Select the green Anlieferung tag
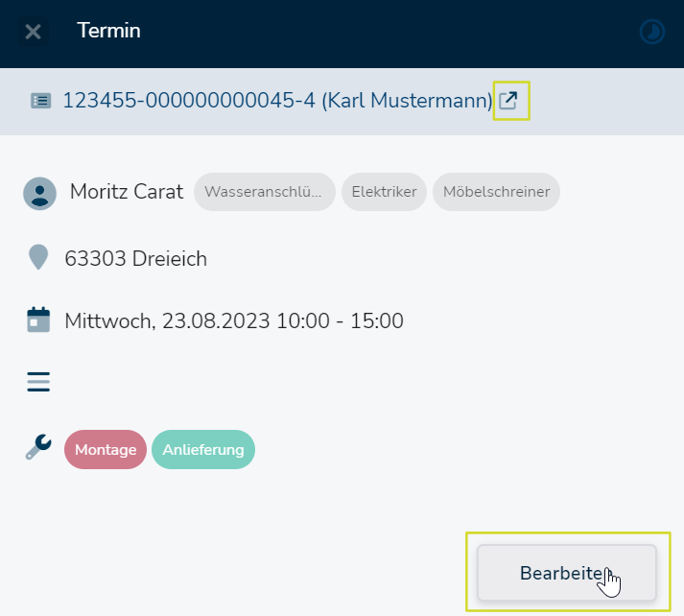 pyautogui.click(x=203, y=449)
